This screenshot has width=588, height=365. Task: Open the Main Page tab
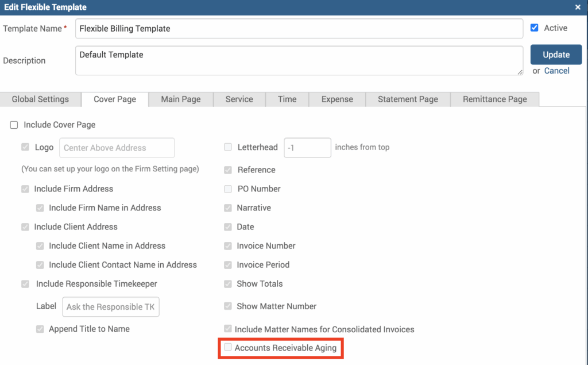pyautogui.click(x=181, y=99)
